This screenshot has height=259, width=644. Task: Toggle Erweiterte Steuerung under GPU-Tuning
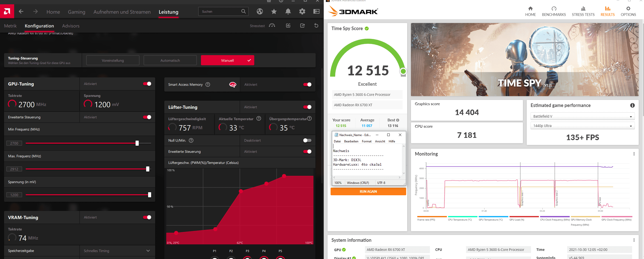pyautogui.click(x=147, y=117)
